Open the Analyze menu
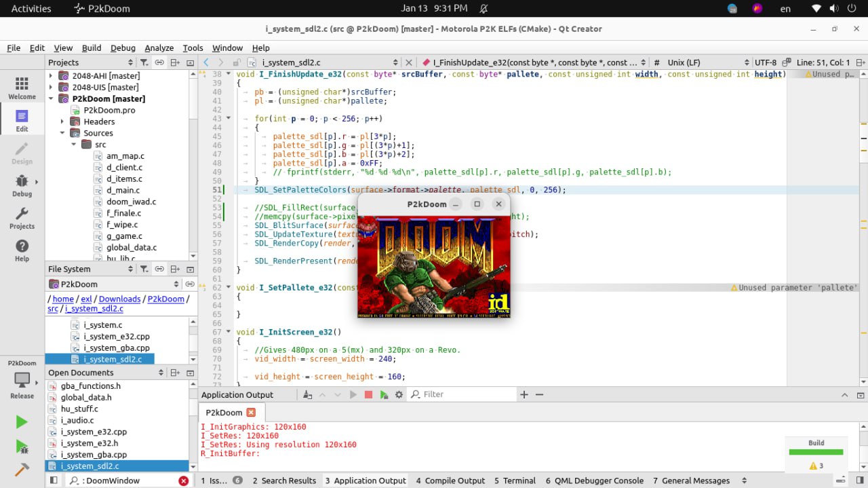The height and width of the screenshot is (488, 868). point(159,48)
